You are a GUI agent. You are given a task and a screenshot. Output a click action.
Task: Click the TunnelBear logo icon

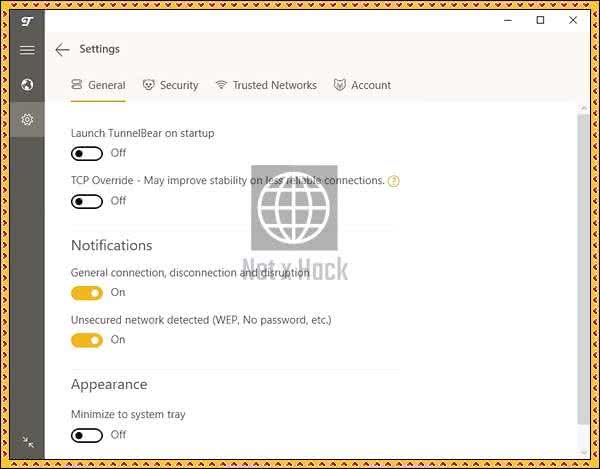click(x=27, y=21)
